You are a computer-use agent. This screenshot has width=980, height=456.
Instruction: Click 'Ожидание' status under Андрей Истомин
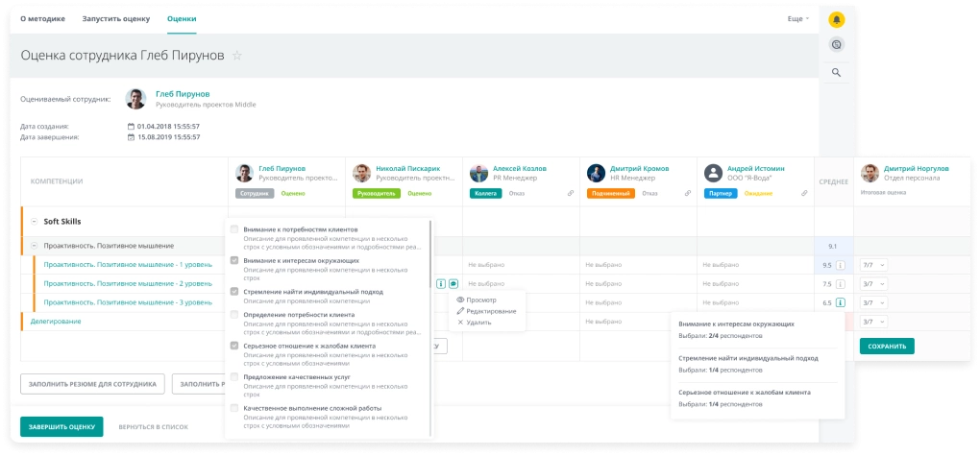click(757, 194)
